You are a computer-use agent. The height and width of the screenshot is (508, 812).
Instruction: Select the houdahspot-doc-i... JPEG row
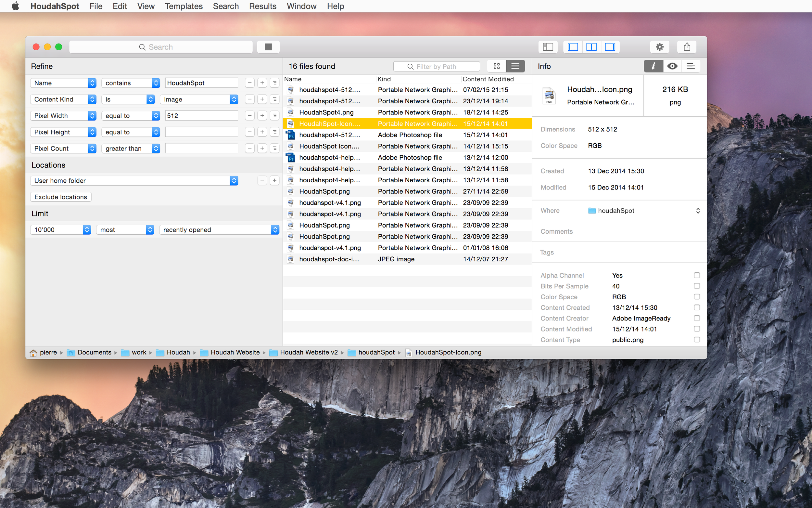[x=407, y=259]
